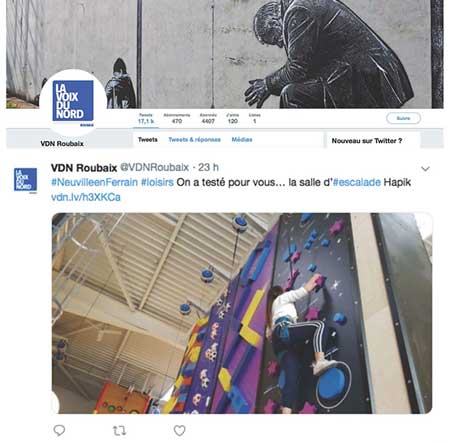This screenshot has width=450, height=443.
Task: Show the 4407 abonnés list
Action: pos(208,119)
